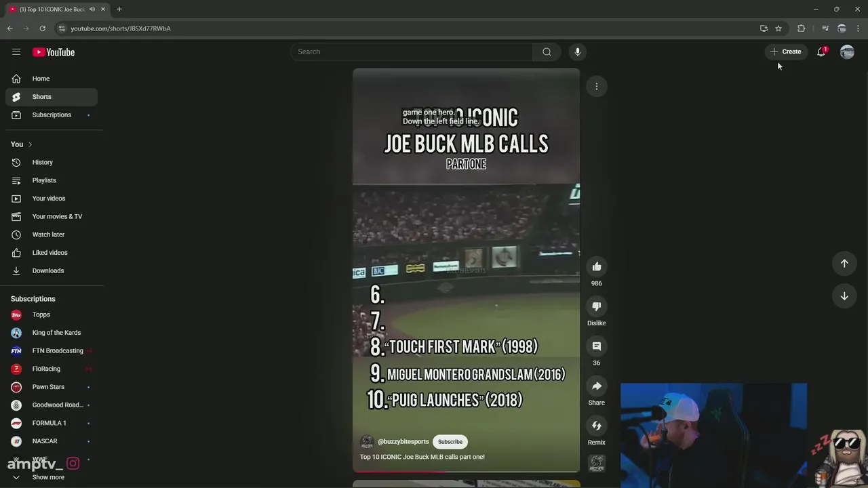
Task: Click the buzzybitesports channel avatar
Action: pyautogui.click(x=367, y=442)
